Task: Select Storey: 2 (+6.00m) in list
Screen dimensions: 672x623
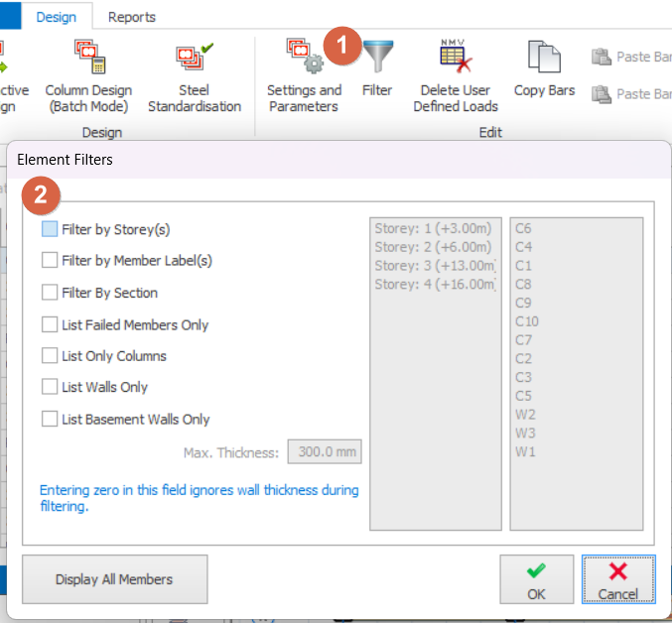Action: click(433, 247)
